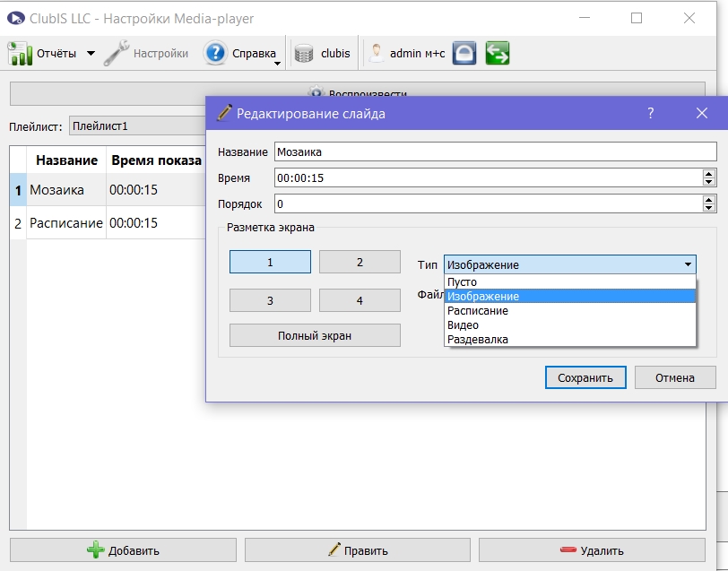
Task: Click the Название input field
Action: click(496, 151)
